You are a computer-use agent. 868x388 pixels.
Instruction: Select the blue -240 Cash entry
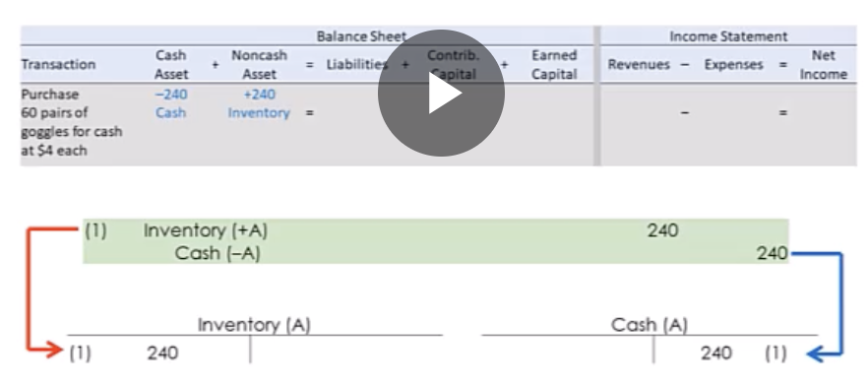pos(171,103)
